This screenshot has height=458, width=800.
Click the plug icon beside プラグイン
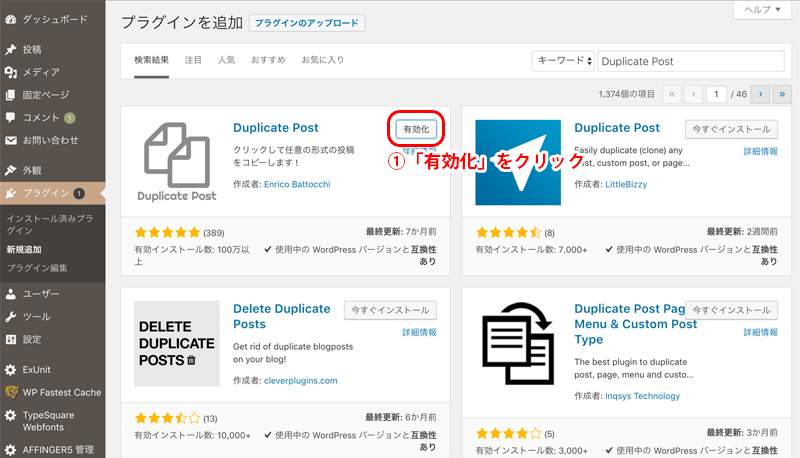[x=11, y=193]
